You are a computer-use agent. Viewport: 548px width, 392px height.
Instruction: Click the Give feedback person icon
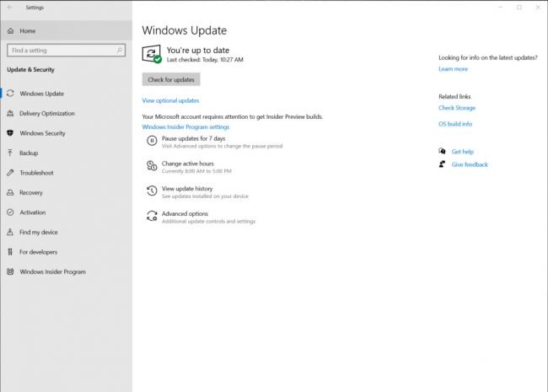pos(442,164)
